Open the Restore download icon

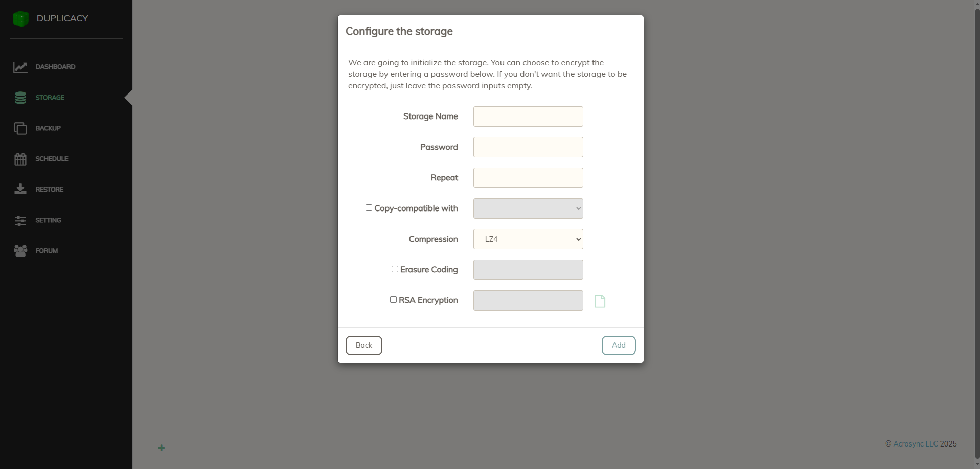point(20,190)
